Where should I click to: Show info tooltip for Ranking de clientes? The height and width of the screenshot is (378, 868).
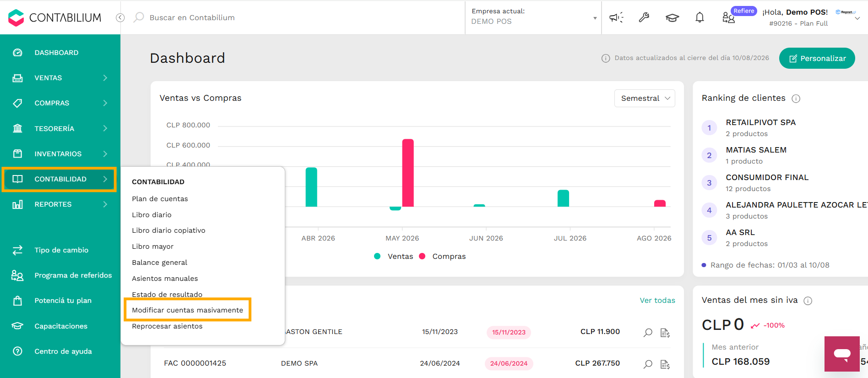tap(796, 99)
